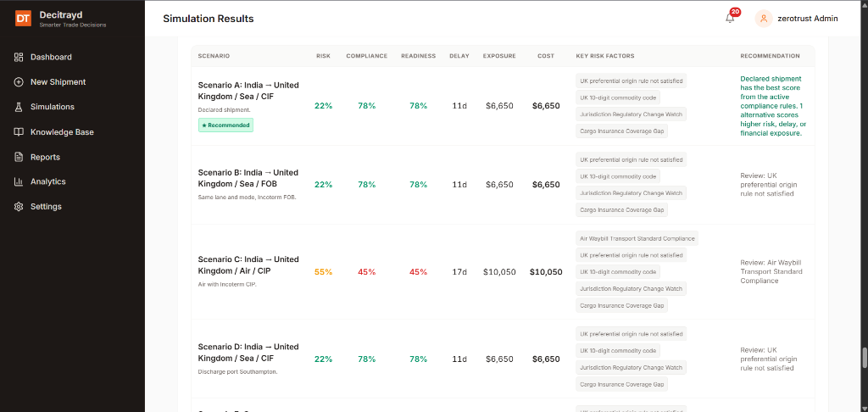The width and height of the screenshot is (868, 412).
Task: Click the Knowledge Base book icon
Action: (19, 131)
